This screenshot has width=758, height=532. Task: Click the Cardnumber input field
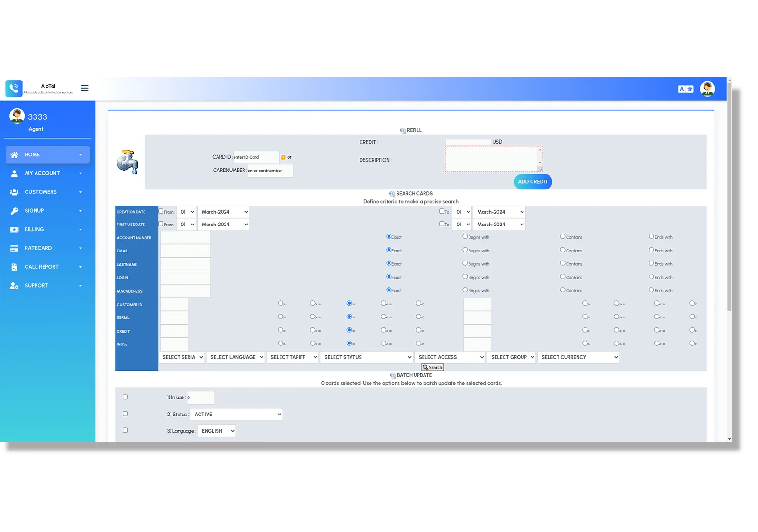point(270,171)
